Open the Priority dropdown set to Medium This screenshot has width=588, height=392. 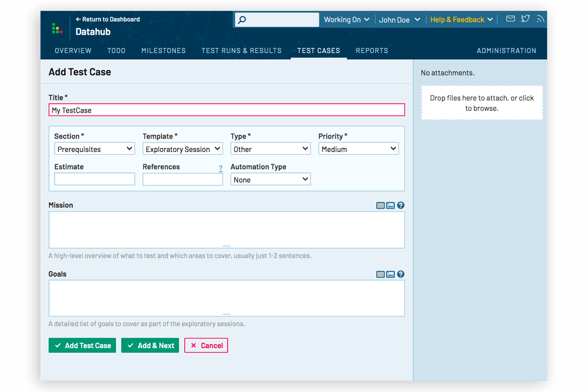(358, 149)
